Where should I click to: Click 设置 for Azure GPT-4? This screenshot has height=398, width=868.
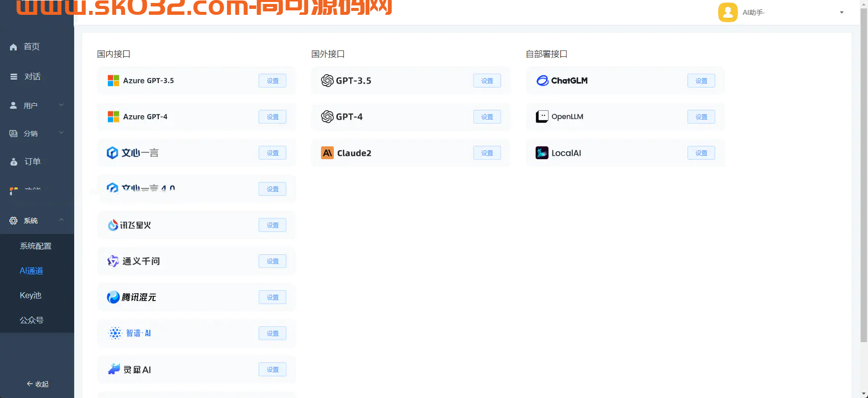click(x=273, y=117)
